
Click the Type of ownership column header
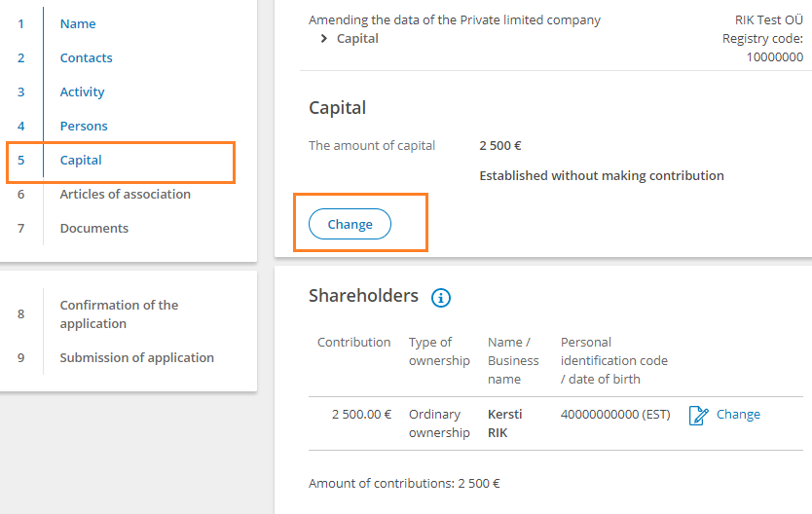pos(439,351)
